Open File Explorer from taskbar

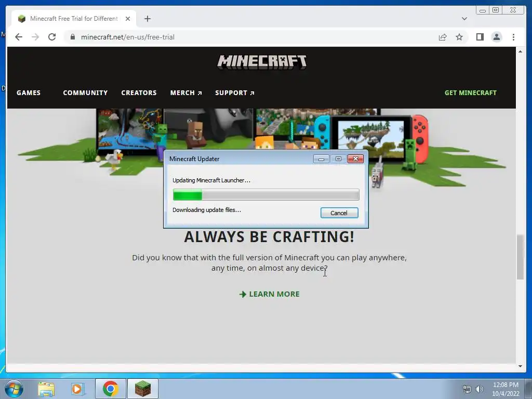pyautogui.click(x=46, y=389)
